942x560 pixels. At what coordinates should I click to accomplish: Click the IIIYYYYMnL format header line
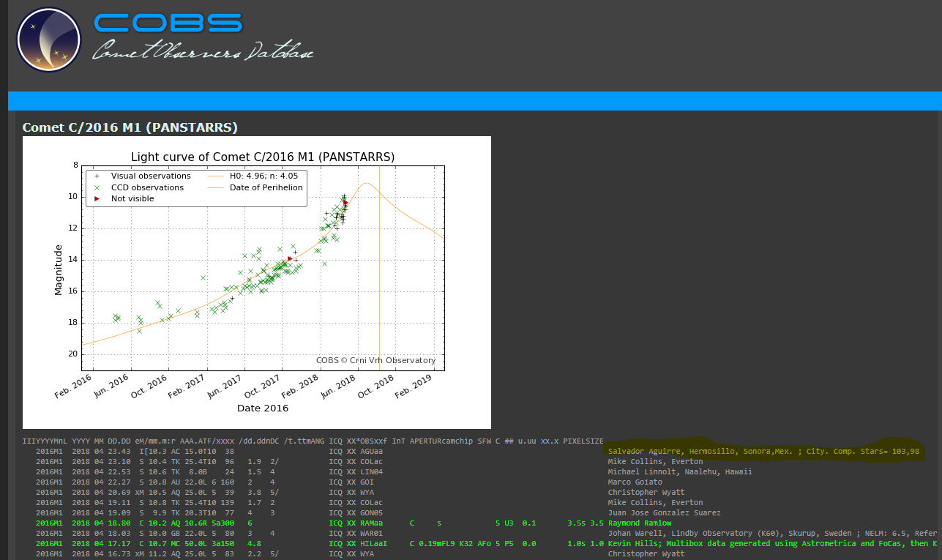pos(313,441)
